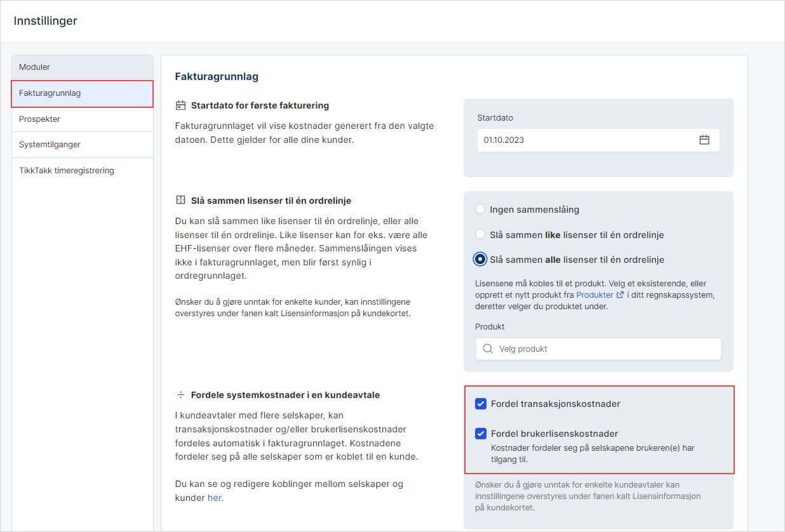This screenshot has height=532, width=785.
Task: Click the calendar icon beside Startdato for første fakturering
Action: (181, 105)
